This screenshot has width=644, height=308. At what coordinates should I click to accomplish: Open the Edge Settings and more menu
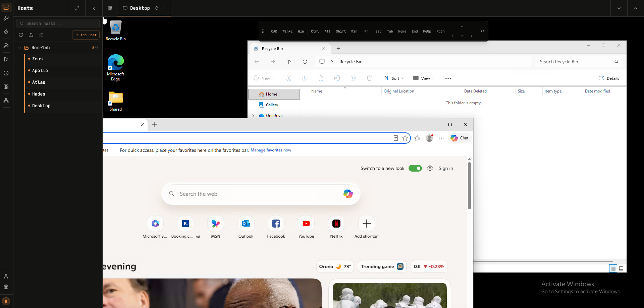tap(441, 138)
